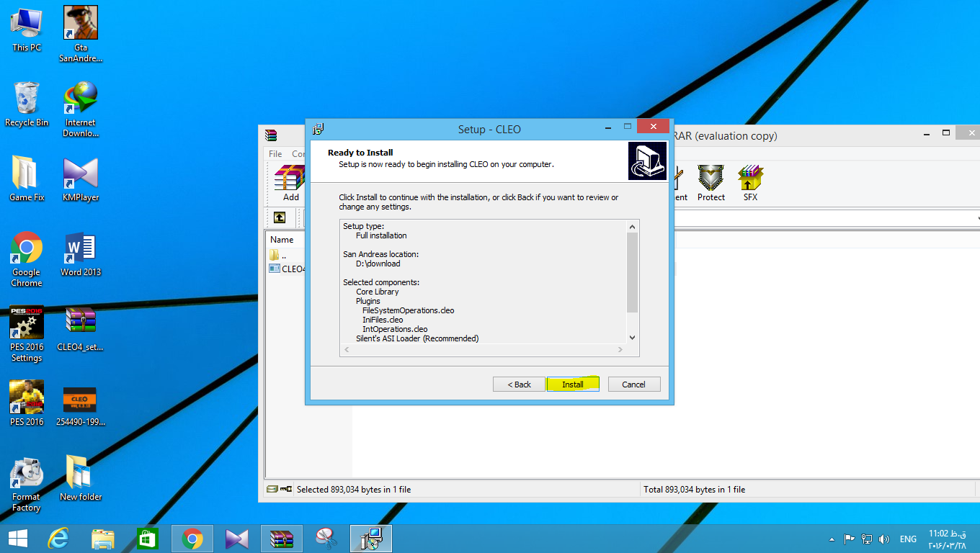
Task: Show hidden system tray icons
Action: tap(833, 539)
